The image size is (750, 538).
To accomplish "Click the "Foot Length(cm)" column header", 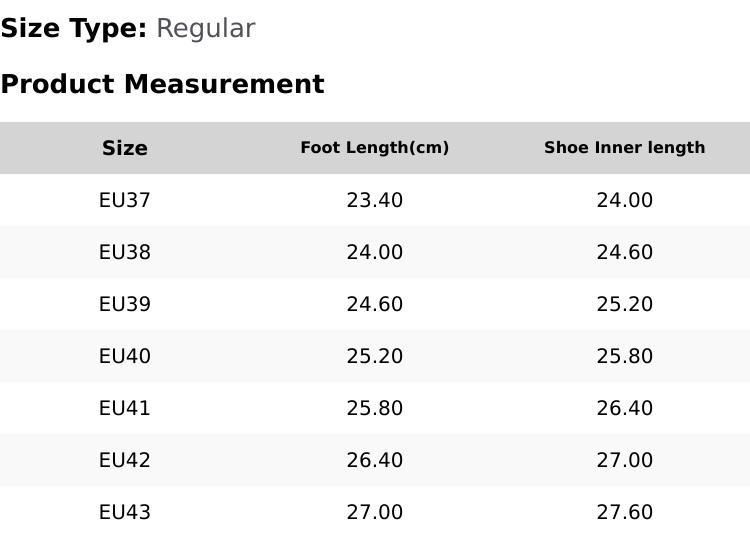I will coord(374,148).
